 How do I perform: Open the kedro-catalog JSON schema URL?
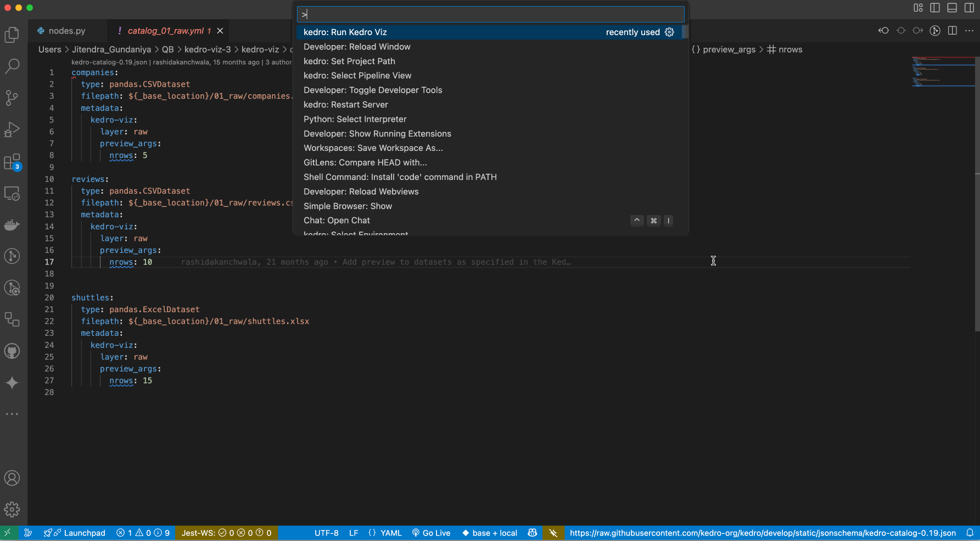tap(761, 532)
